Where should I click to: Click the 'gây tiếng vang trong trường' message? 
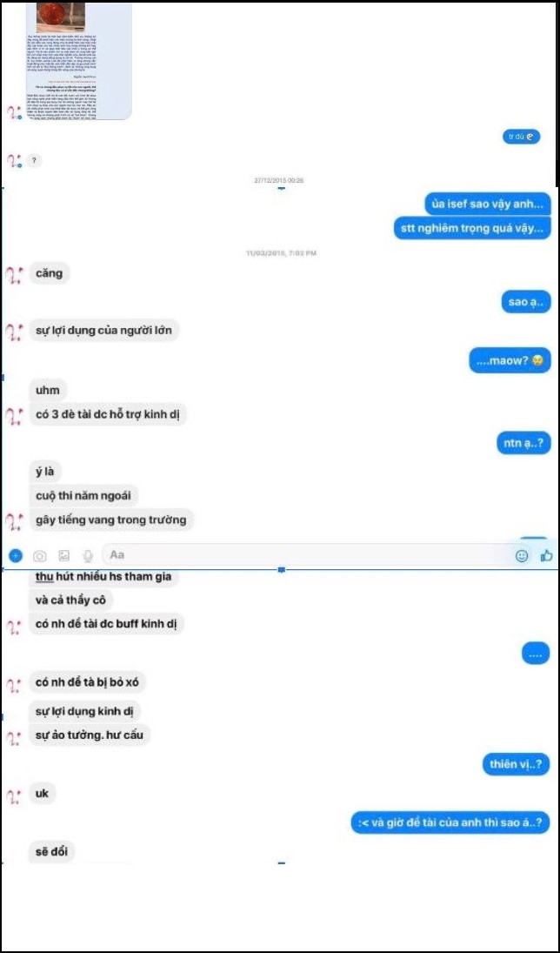[111, 520]
